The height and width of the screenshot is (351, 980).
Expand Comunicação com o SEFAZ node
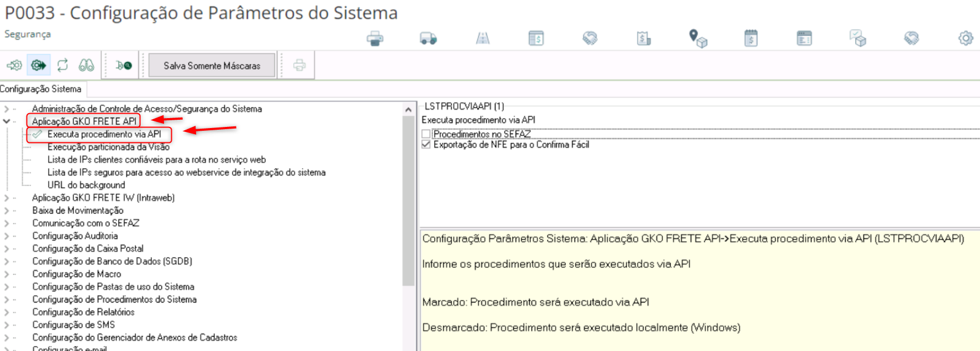pos(7,223)
